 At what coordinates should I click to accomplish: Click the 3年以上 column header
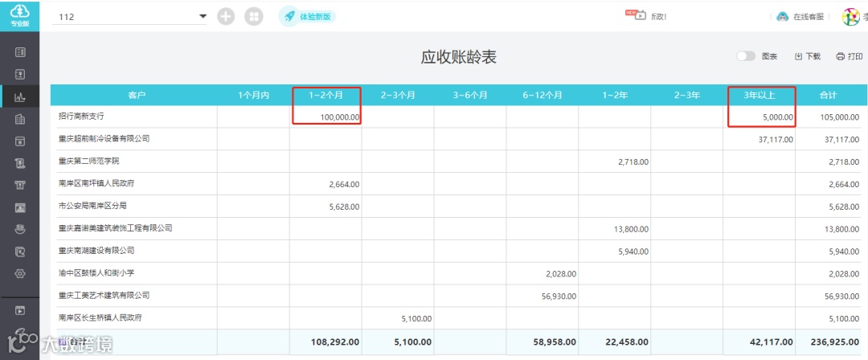(759, 96)
